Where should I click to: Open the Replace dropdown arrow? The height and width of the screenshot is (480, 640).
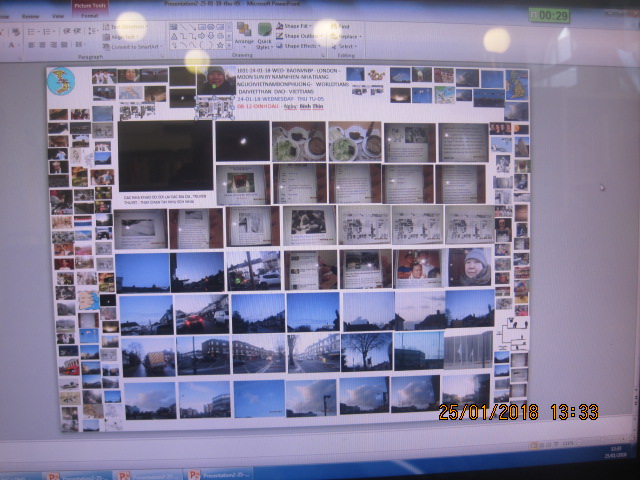pos(360,37)
